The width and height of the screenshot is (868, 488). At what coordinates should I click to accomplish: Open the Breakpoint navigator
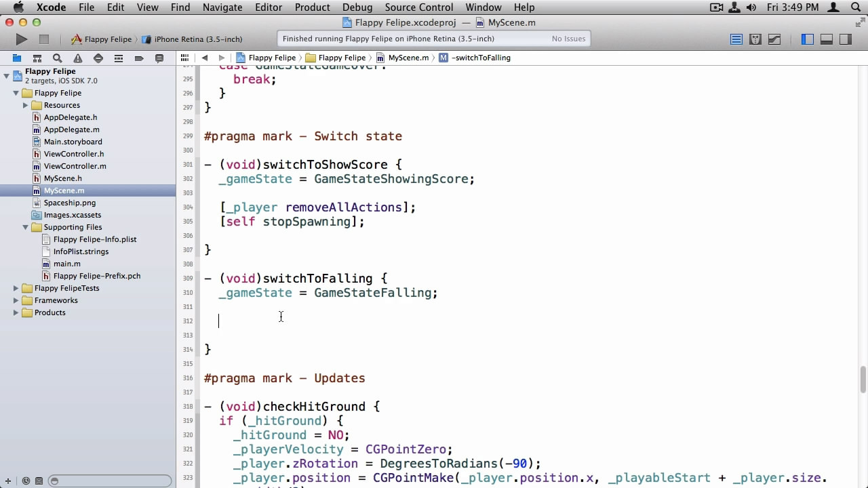[139, 58]
